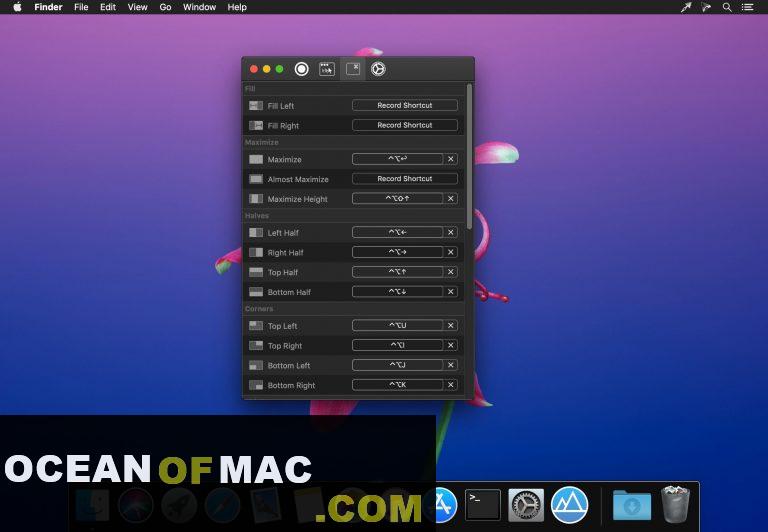768x532 pixels.
Task: Record a shortcut for Fill Right
Action: pyautogui.click(x=405, y=125)
